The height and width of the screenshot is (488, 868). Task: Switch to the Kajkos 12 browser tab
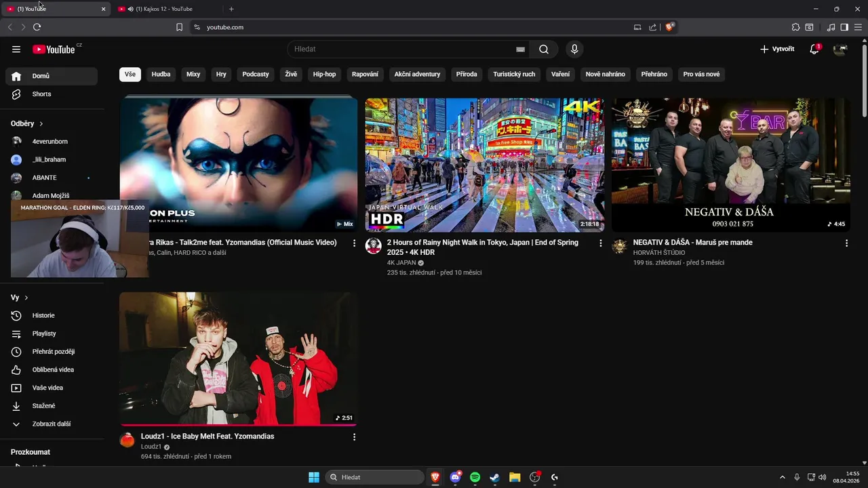coord(166,9)
